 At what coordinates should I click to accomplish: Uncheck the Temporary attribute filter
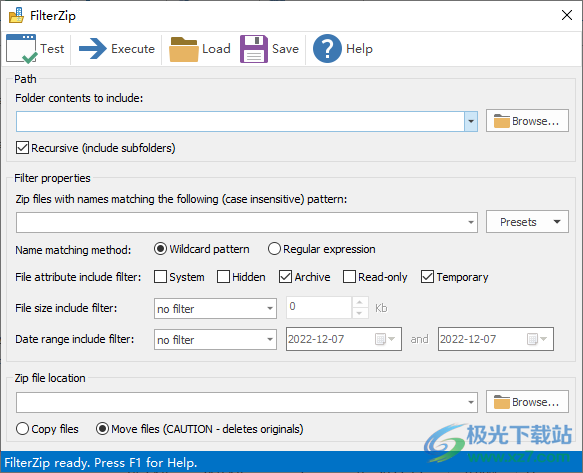(x=427, y=277)
